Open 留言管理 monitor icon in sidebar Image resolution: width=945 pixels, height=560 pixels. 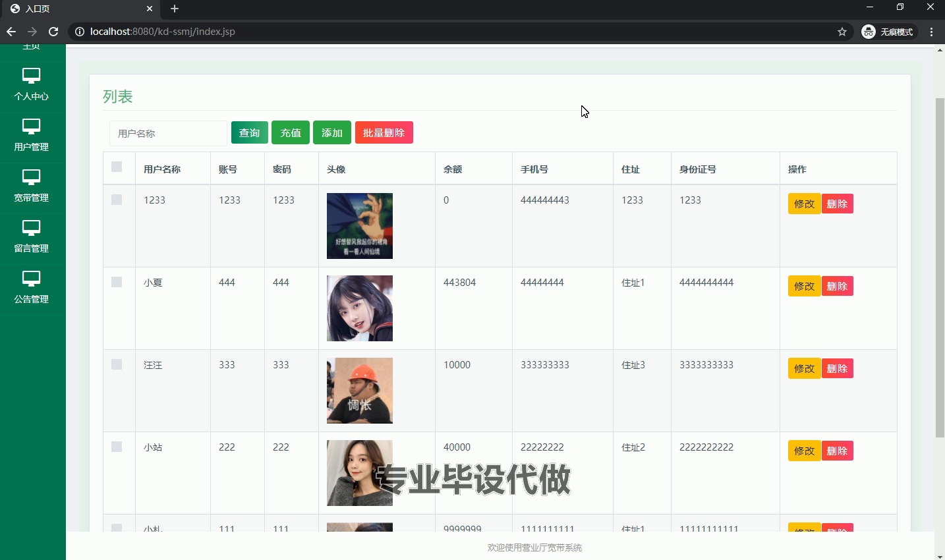pyautogui.click(x=31, y=228)
